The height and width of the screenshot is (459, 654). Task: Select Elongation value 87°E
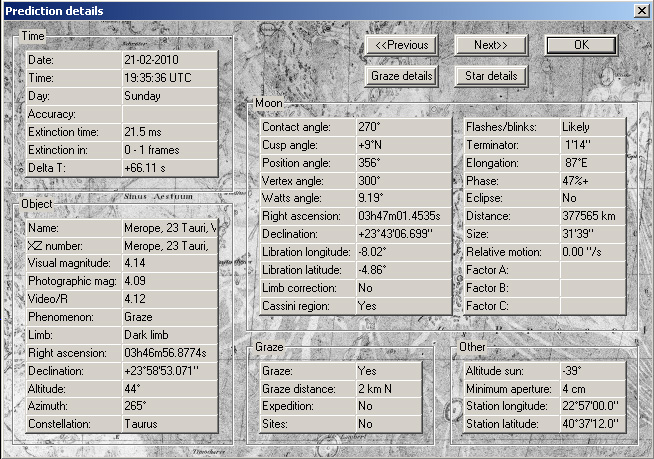[x=593, y=163]
